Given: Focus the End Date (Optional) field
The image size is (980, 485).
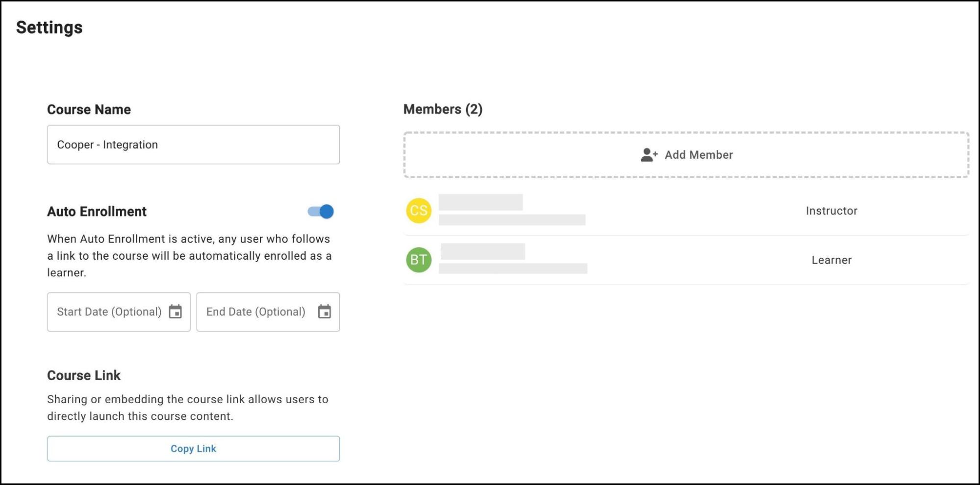Looking at the screenshot, I should tap(255, 312).
